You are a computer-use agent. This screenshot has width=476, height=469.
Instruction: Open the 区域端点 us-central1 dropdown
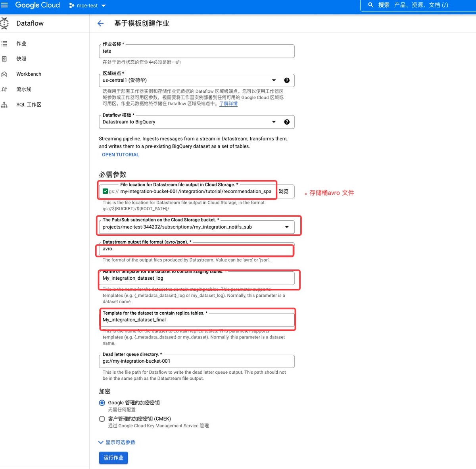pyautogui.click(x=196, y=80)
